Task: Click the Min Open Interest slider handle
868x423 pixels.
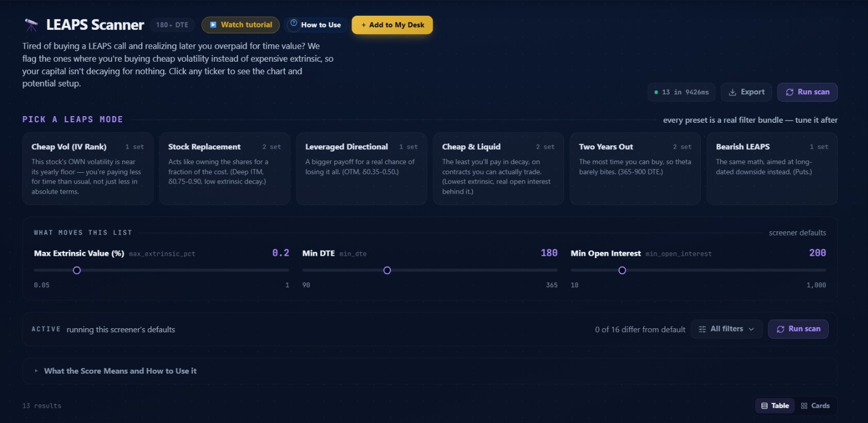Action: (x=622, y=270)
